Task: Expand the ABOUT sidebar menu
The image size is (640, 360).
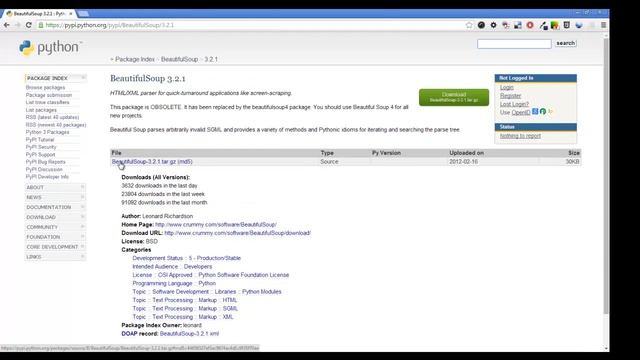Action: tap(56, 187)
